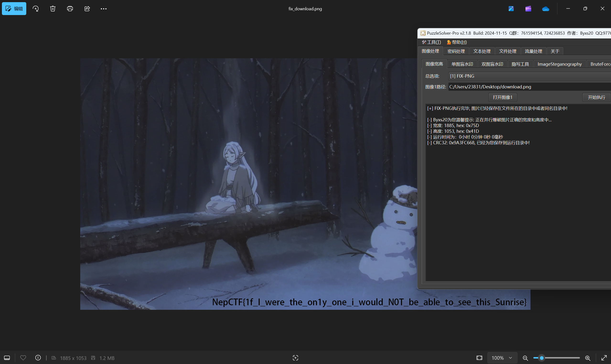This screenshot has height=364, width=611.
Task: Open the 100% zoom level dropdown
Action: pos(502,358)
